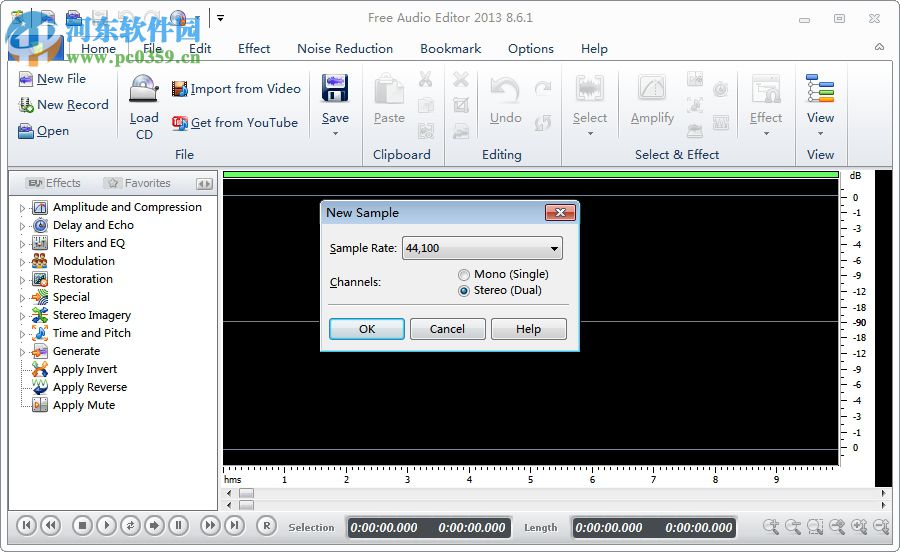Expand Amplitude and Compression category
Image resolution: width=900 pixels, height=552 pixels.
point(22,208)
